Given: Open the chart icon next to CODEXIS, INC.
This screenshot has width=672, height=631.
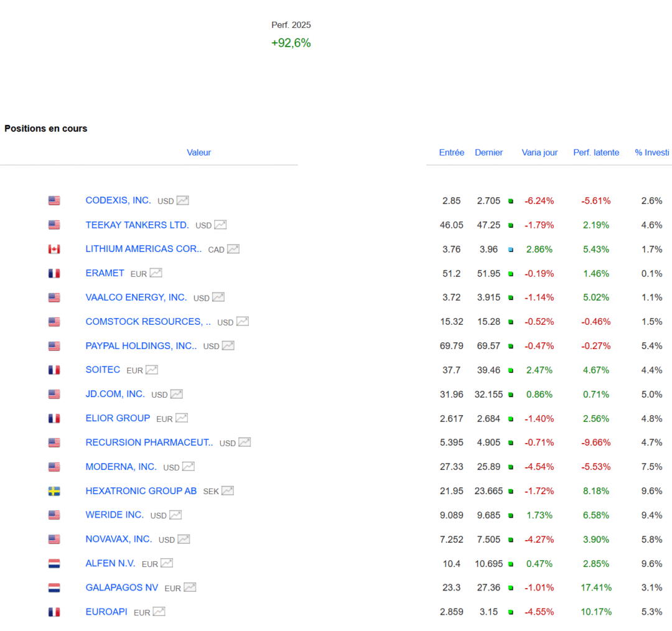Looking at the screenshot, I should (182, 200).
